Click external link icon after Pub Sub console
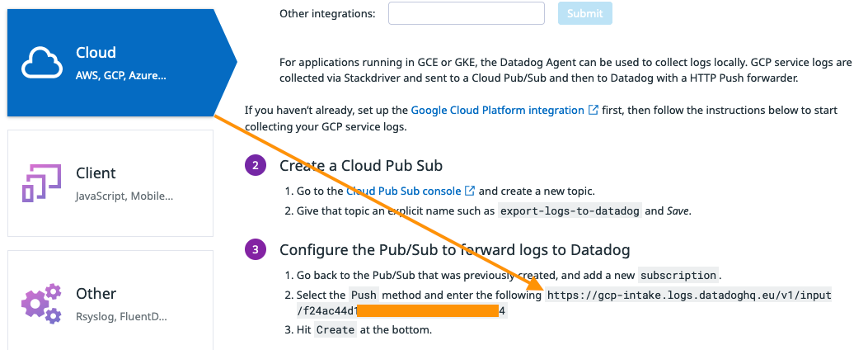The width and height of the screenshot is (868, 350). (469, 191)
